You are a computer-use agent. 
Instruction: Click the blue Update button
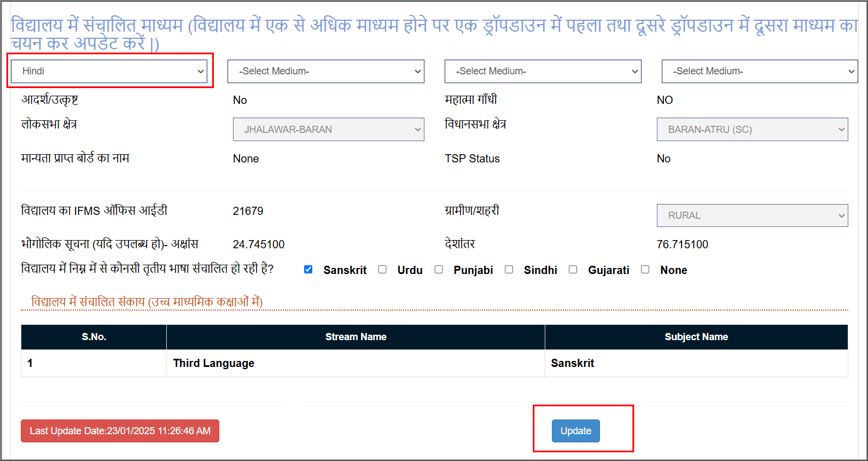coord(576,431)
